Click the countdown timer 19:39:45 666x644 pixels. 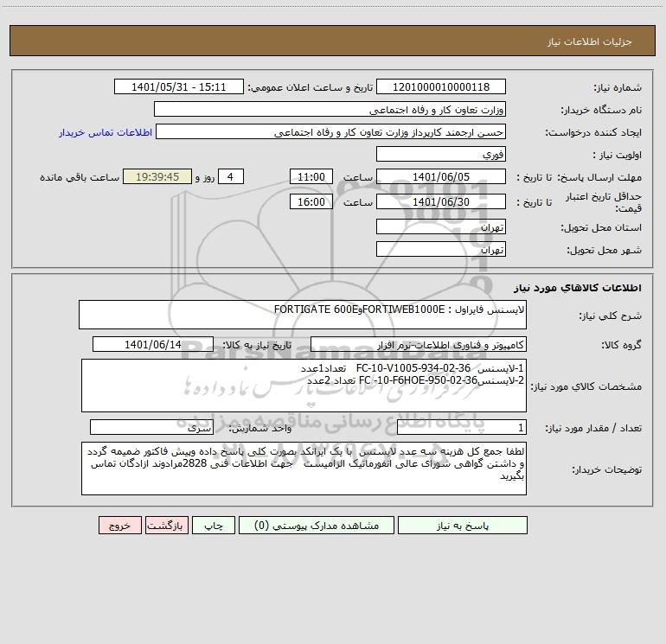[157, 176]
